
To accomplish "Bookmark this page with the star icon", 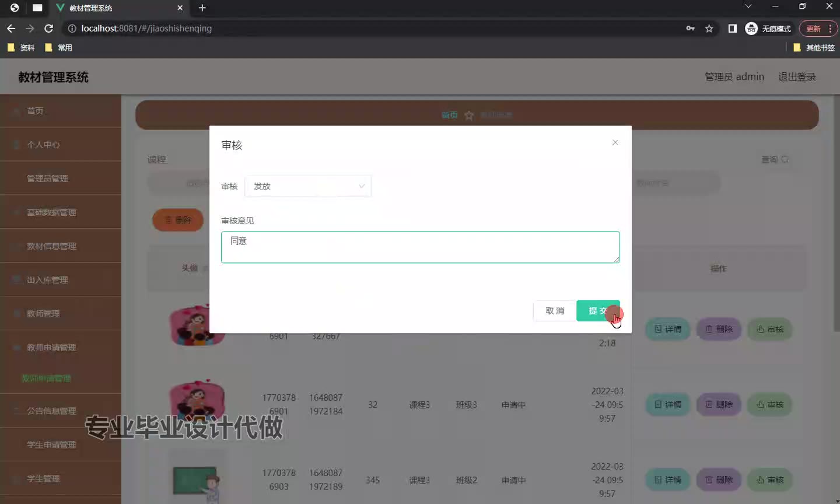I will coord(709,28).
